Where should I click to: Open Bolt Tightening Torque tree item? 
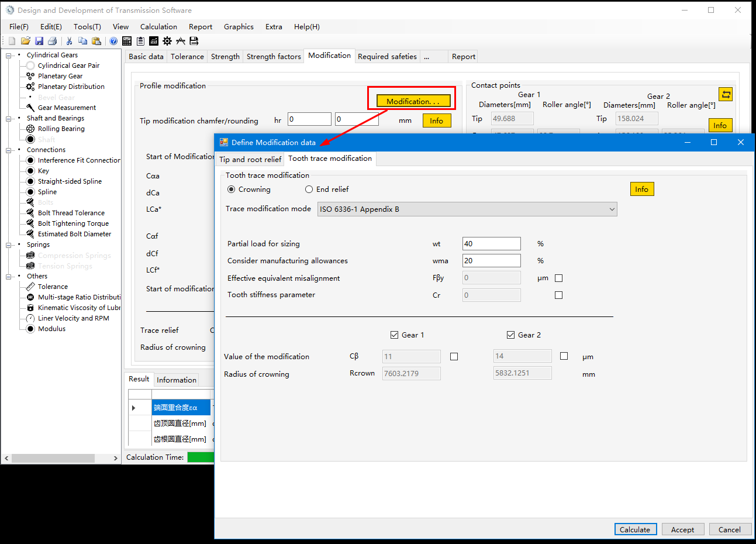coord(73,223)
